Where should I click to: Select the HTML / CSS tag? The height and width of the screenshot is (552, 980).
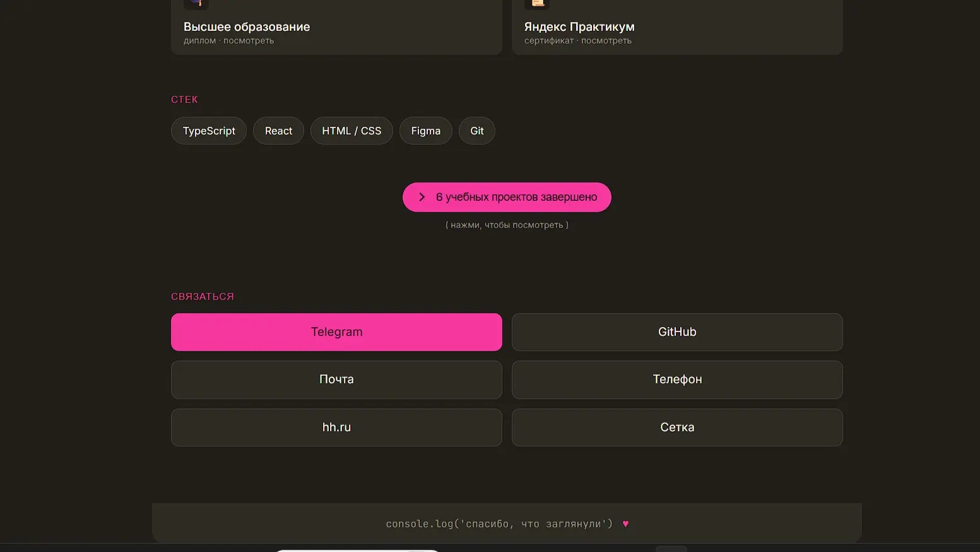click(351, 131)
